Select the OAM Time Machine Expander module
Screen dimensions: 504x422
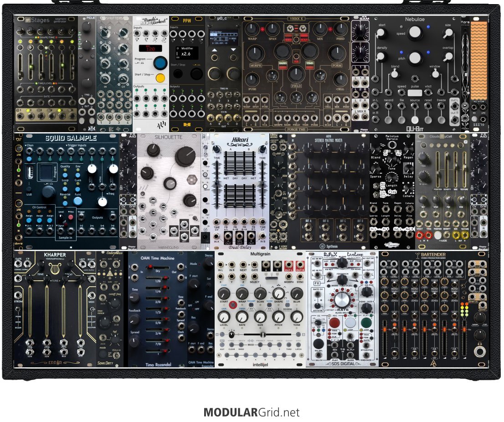(x=201, y=309)
